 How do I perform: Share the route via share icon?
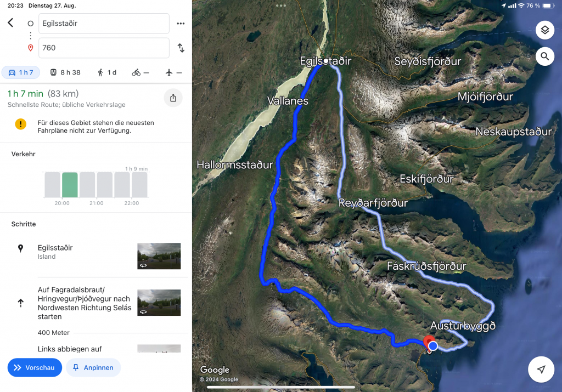[x=173, y=98]
